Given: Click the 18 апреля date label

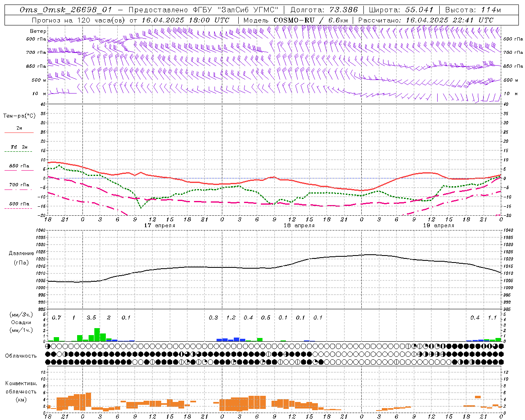Looking at the screenshot, I should pos(299,226).
